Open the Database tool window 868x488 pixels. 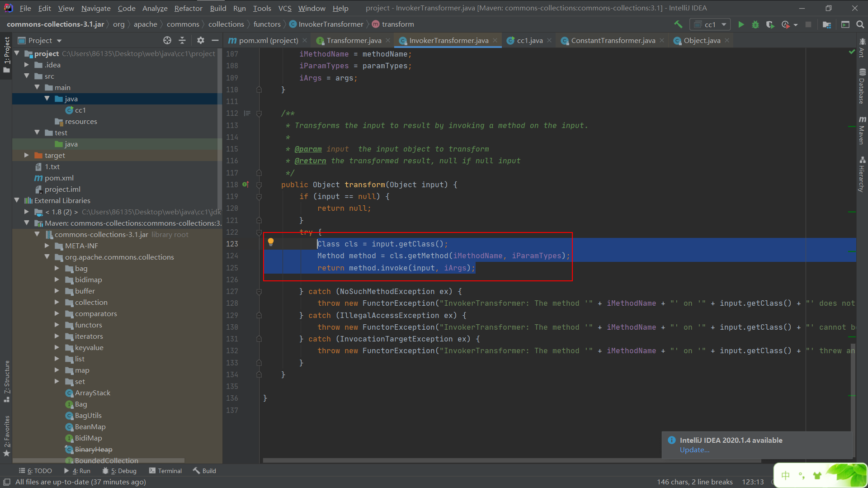(x=862, y=86)
